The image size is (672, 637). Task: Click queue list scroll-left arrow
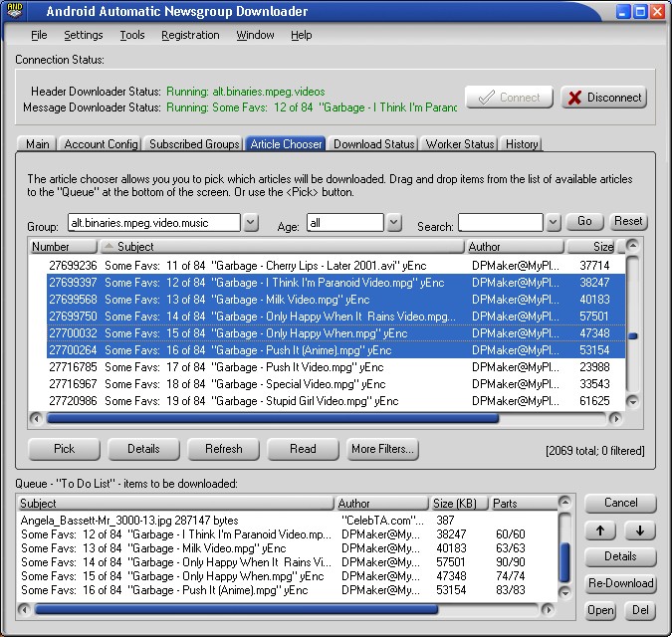tap(25, 609)
